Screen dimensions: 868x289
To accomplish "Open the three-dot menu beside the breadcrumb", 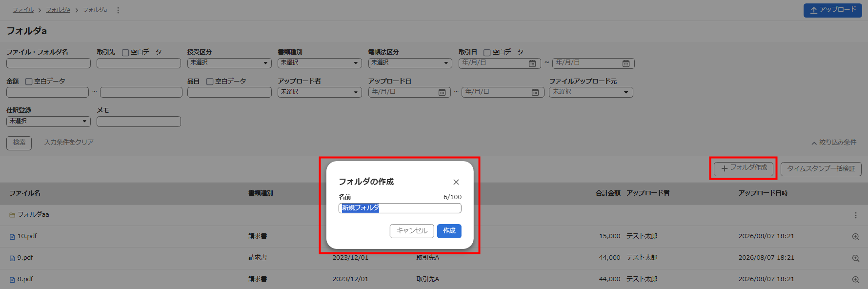I will (118, 10).
